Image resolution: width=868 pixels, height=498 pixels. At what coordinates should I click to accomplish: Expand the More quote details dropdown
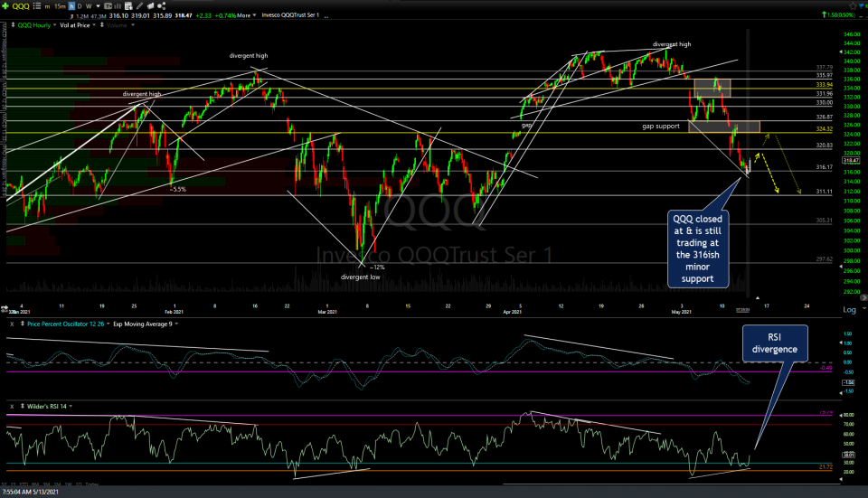[x=246, y=15]
